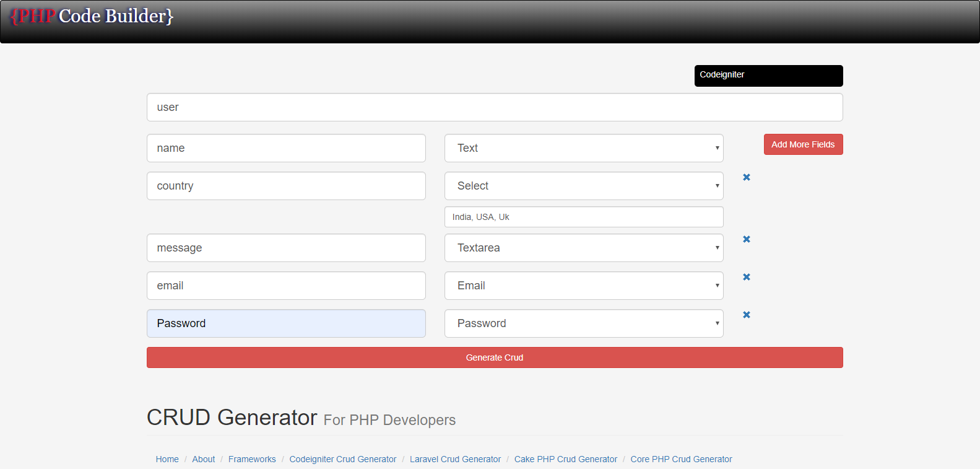Click the Add More Fields button

pos(803,144)
